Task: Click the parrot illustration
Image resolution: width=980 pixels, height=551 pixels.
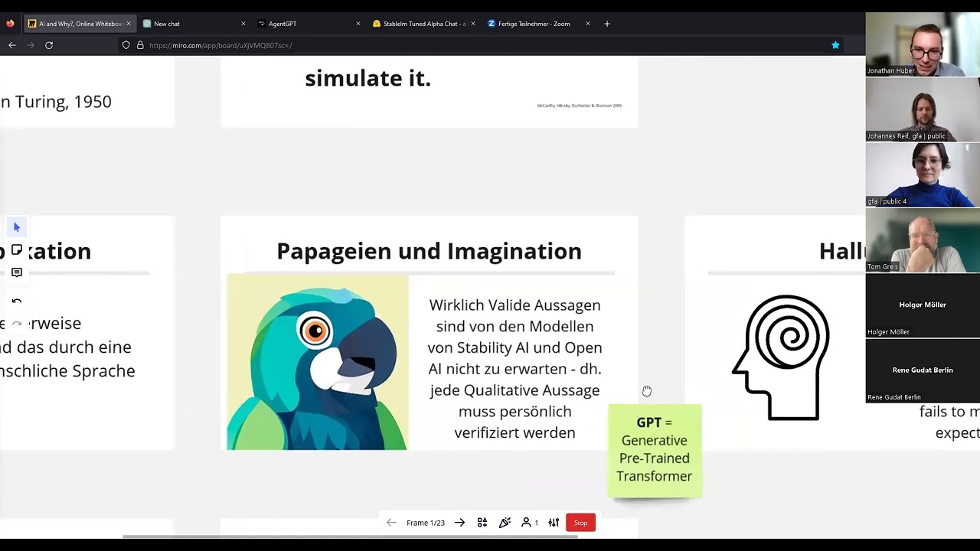Action: (x=318, y=362)
